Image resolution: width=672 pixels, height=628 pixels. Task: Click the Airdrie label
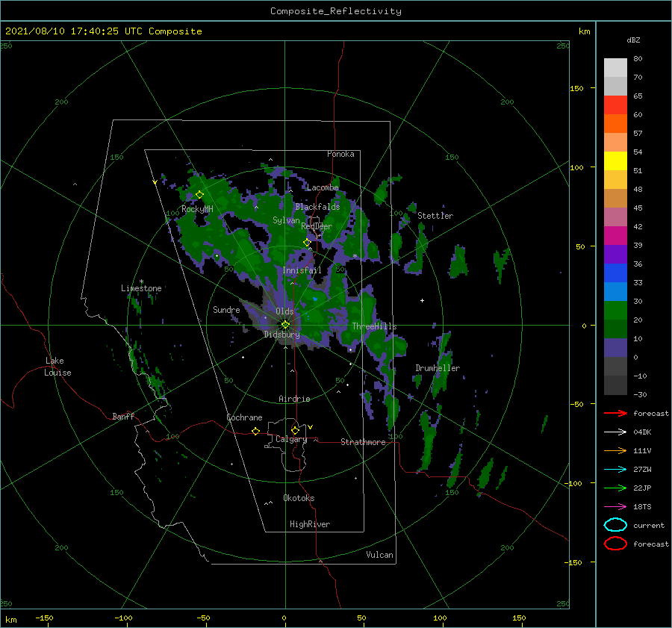294,399
